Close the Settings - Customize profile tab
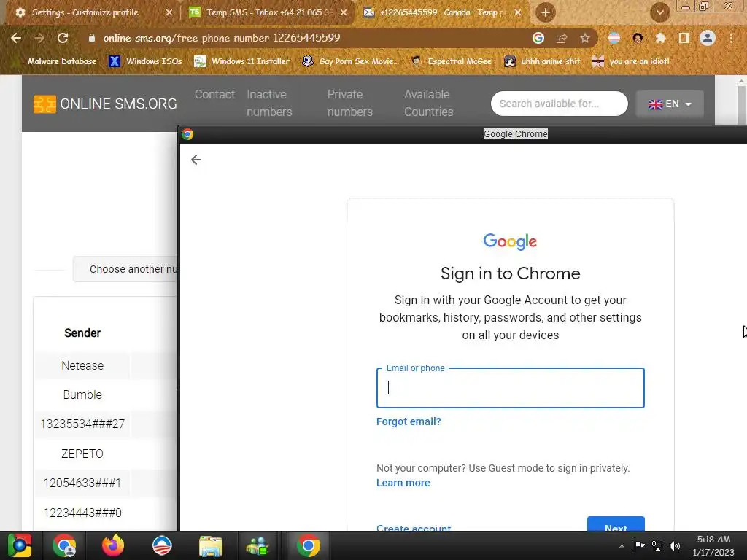Image resolution: width=747 pixels, height=560 pixels. [x=169, y=13]
